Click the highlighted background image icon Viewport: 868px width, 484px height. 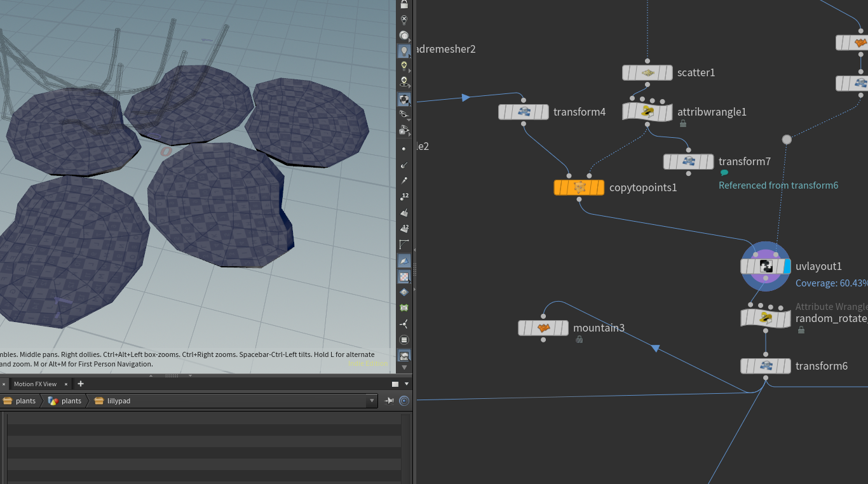pyautogui.click(x=404, y=356)
